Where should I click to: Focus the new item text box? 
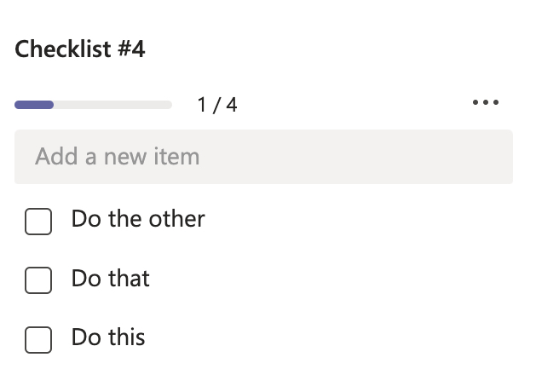[263, 157]
